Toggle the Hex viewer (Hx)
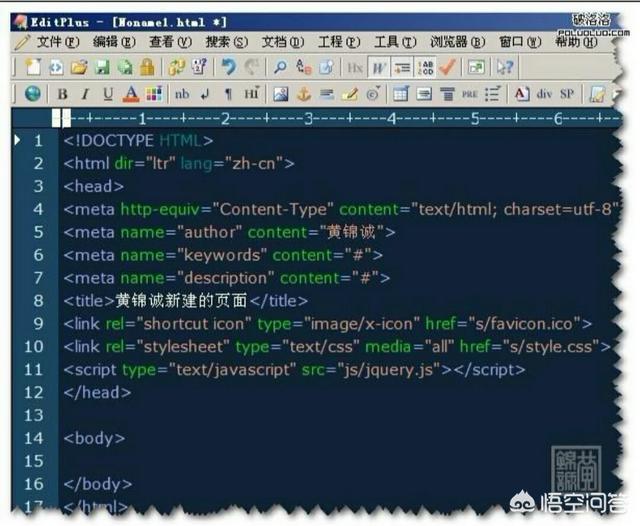 tap(355, 67)
